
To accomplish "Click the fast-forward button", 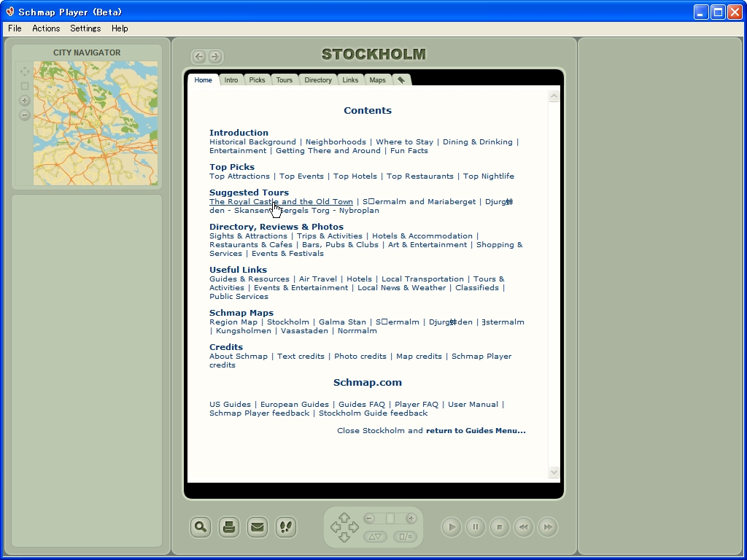I will [548, 527].
